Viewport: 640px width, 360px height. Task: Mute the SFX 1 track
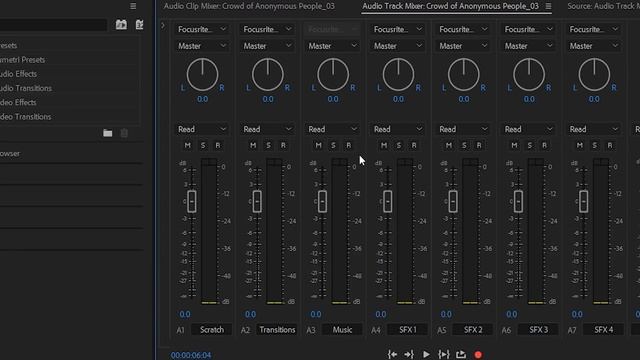coord(384,145)
